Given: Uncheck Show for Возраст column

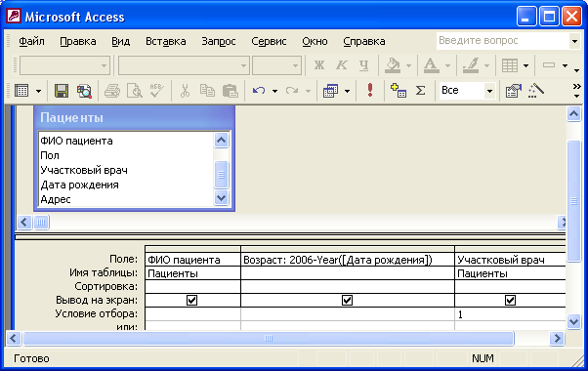Looking at the screenshot, I should 348,300.
